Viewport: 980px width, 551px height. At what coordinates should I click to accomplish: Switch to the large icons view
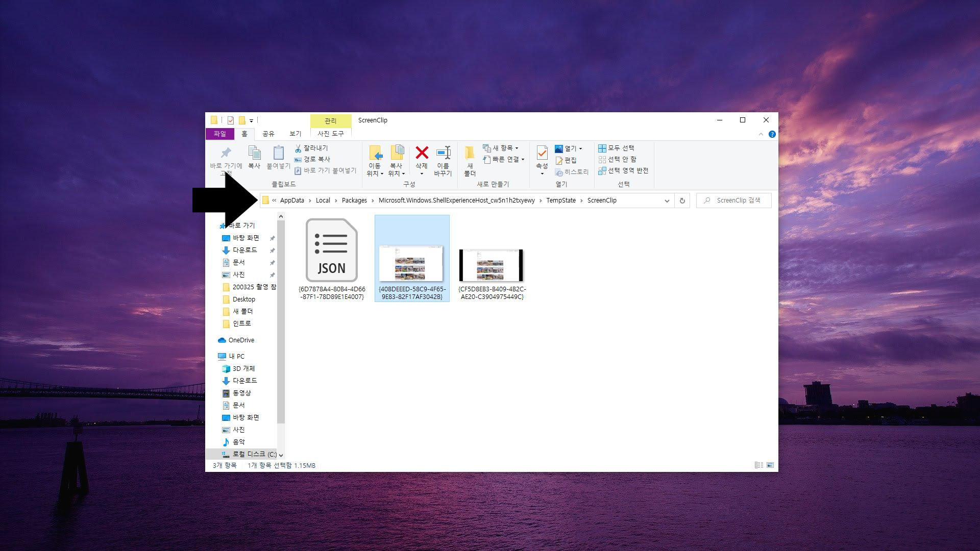coord(770,465)
